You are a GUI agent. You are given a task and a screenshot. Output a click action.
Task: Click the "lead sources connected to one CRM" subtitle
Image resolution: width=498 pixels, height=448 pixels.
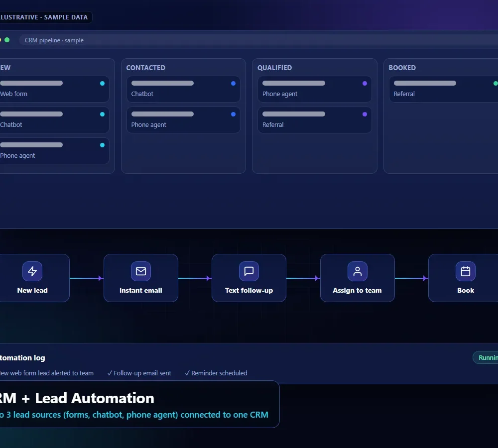coord(134,415)
